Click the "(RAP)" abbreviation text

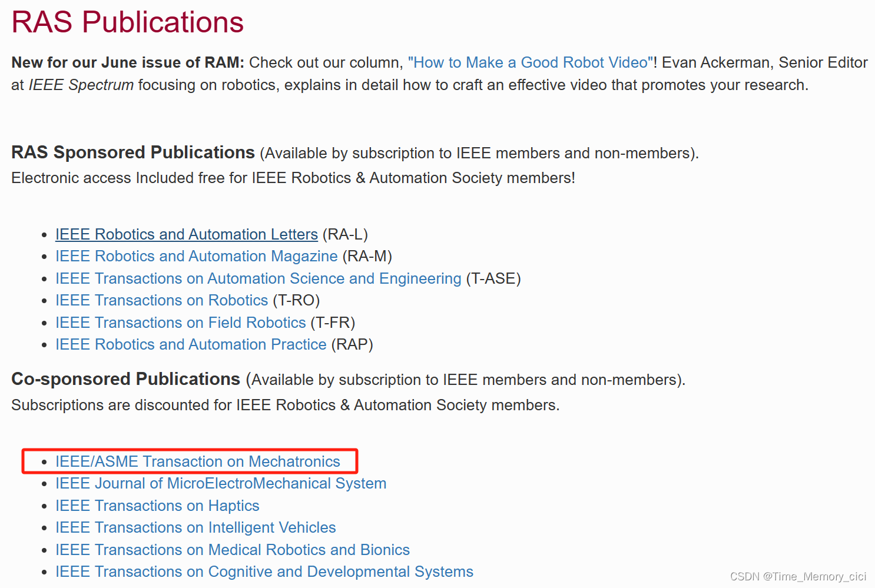coord(352,344)
